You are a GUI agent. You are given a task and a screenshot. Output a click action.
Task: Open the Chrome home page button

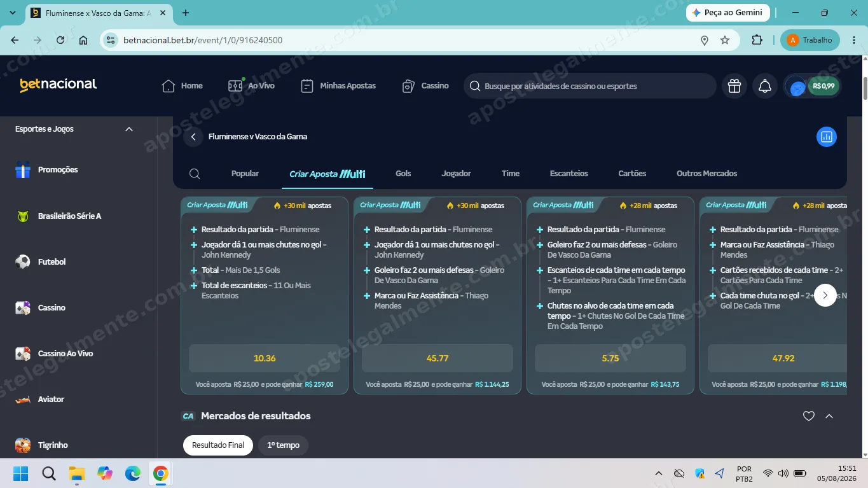tap(83, 40)
